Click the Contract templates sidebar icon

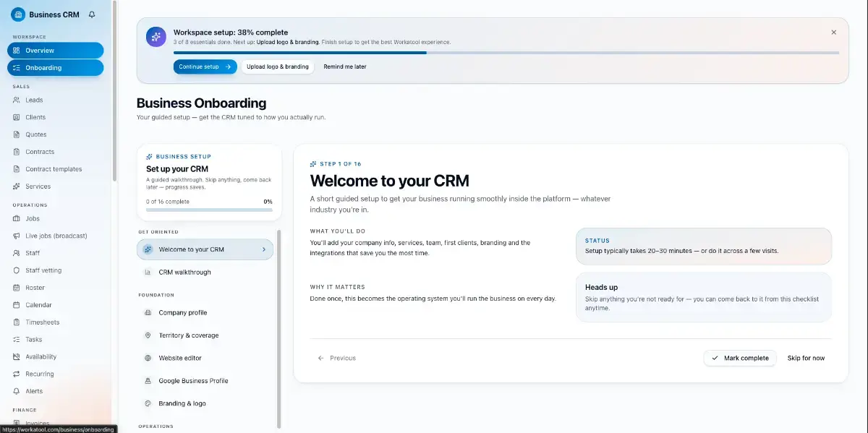pos(17,169)
